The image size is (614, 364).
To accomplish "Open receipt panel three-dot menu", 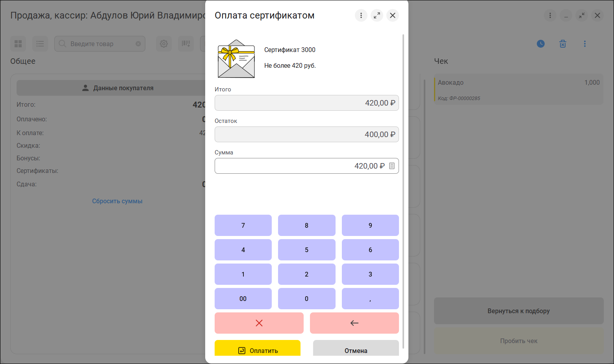I will [x=585, y=44].
